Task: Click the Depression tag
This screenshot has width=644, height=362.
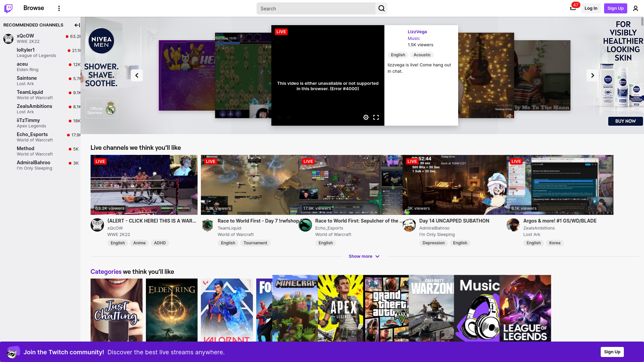Action: [433, 243]
